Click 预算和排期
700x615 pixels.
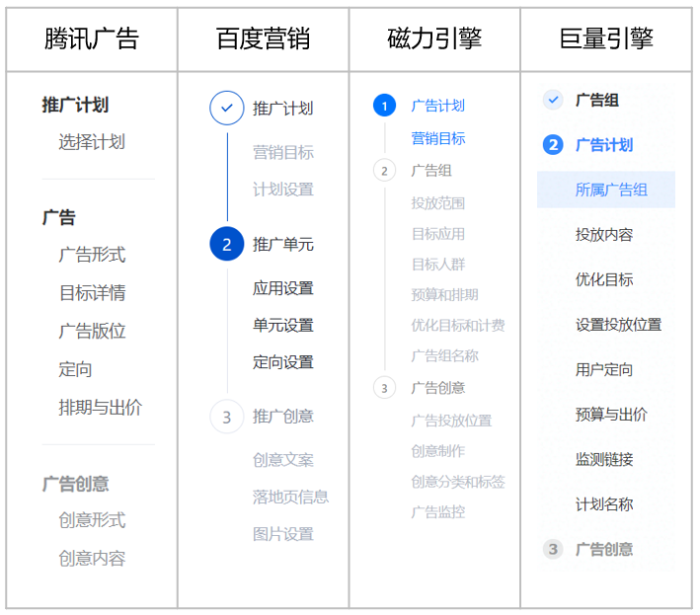coord(444,295)
